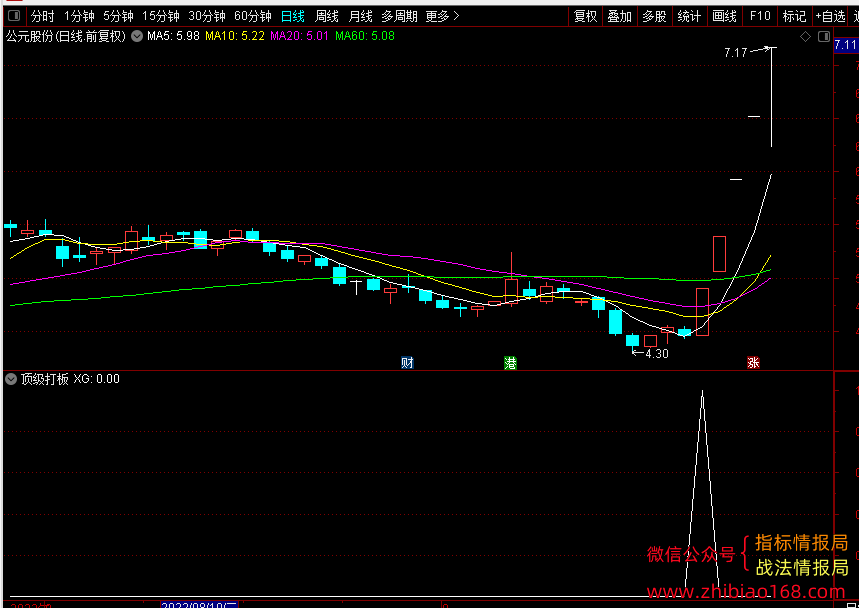Screen dimensions: 859x608
Task: Click the MA5: 5.98 label
Action: [x=173, y=37]
